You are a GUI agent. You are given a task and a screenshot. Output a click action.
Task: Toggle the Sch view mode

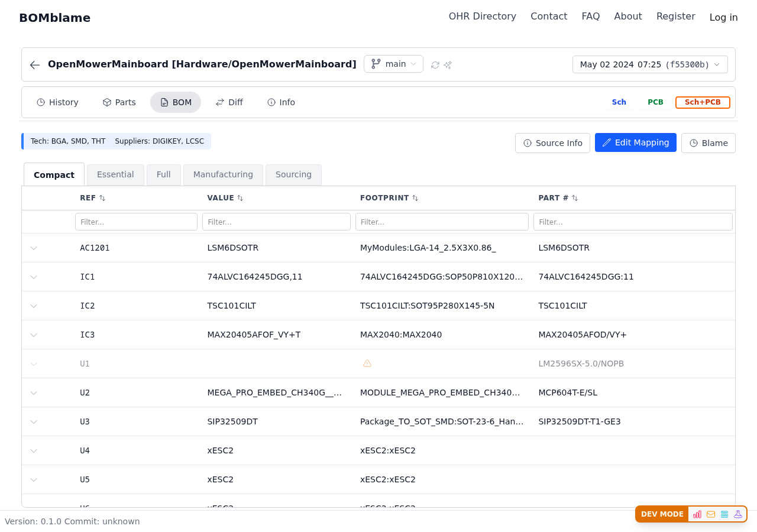[x=619, y=102]
